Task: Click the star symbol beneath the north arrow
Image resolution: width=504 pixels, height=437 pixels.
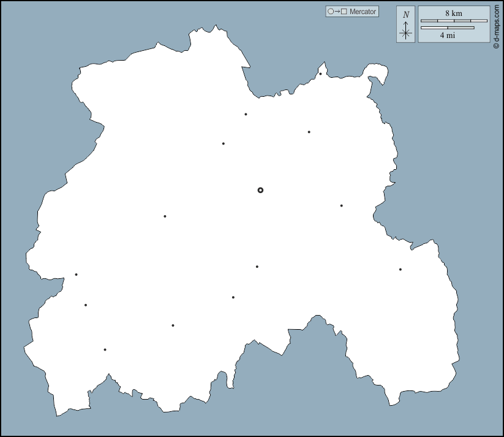Action: 405,34
